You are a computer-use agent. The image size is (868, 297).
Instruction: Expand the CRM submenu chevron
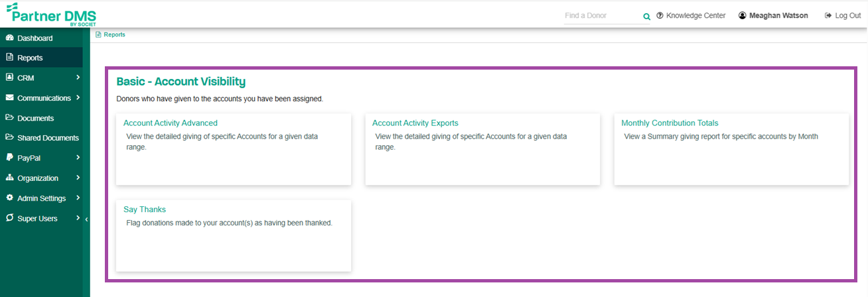(78, 78)
